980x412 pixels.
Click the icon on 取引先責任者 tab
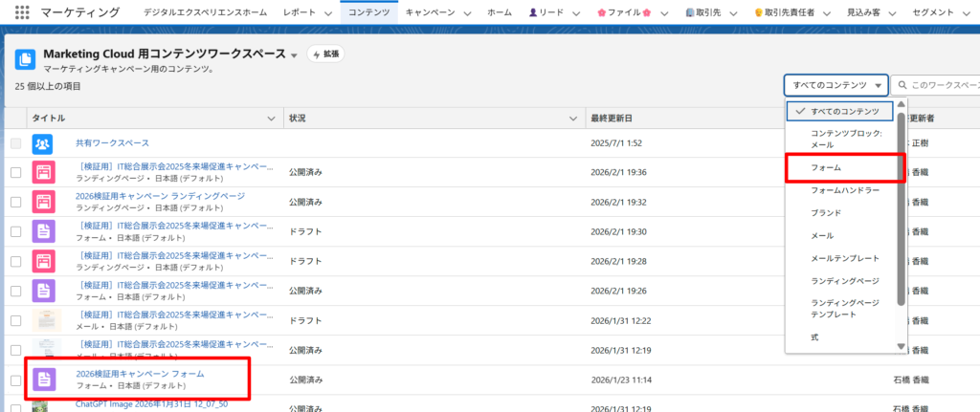758,12
